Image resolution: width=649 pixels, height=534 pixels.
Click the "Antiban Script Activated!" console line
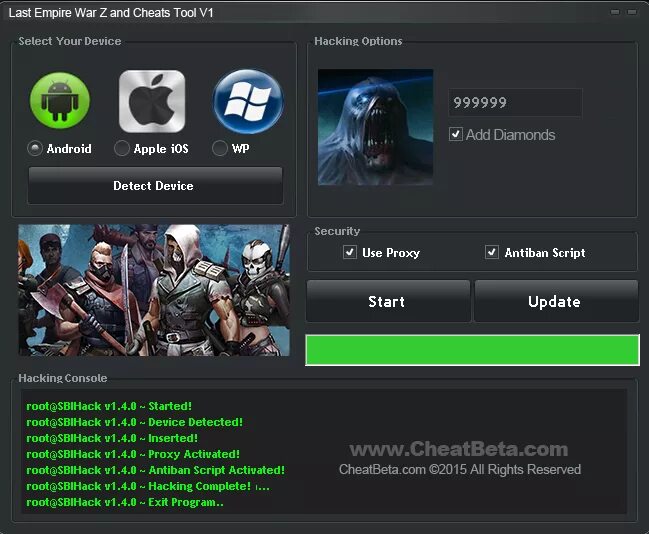click(x=156, y=470)
